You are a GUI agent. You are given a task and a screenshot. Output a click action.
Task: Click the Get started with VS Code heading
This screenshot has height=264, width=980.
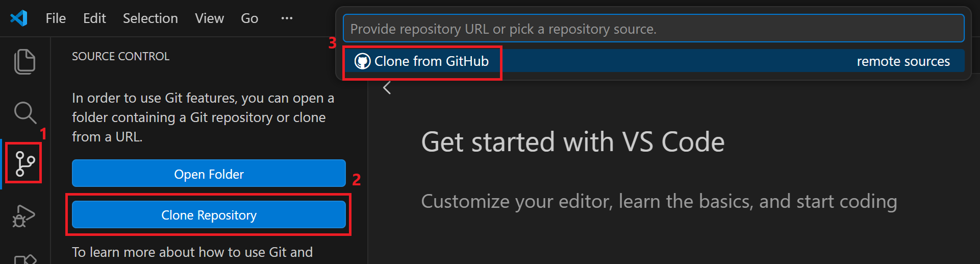coord(572,142)
